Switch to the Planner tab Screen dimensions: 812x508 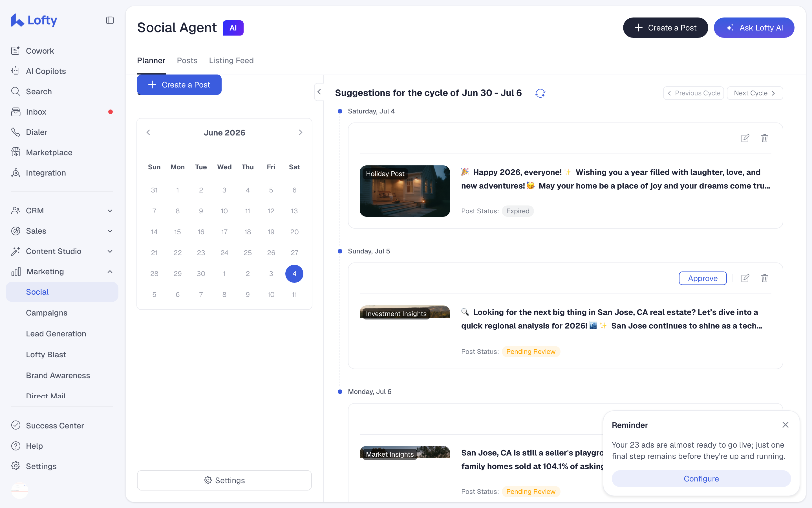click(x=151, y=60)
